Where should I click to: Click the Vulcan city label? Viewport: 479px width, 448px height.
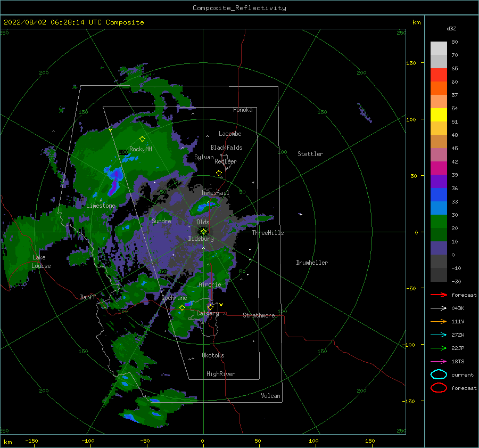coord(270,396)
